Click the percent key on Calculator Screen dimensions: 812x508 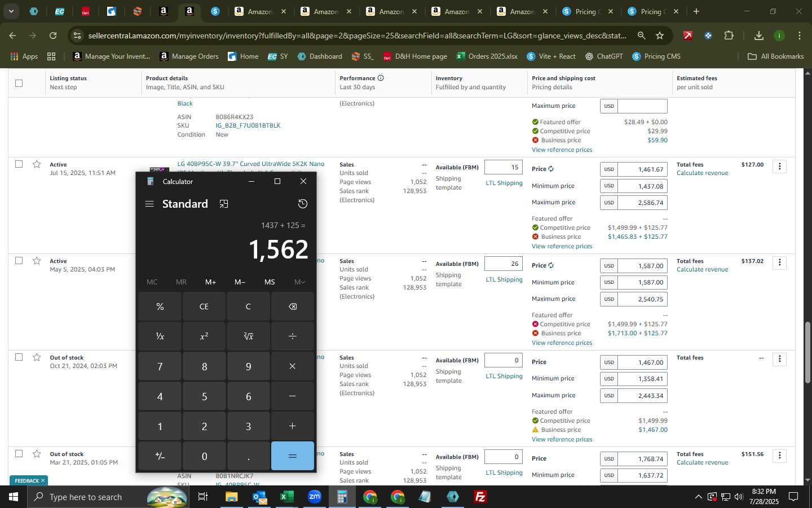pos(160,306)
